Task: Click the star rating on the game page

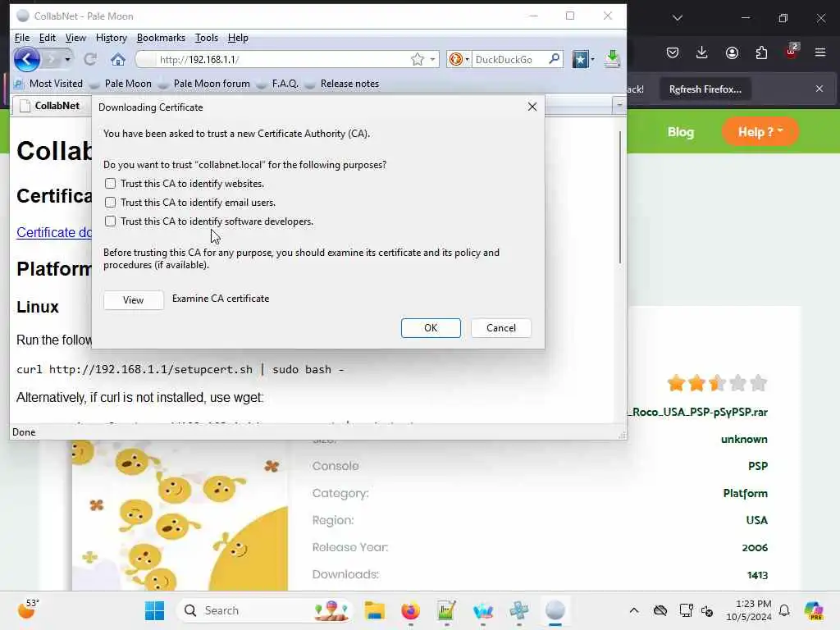Action: (x=717, y=383)
